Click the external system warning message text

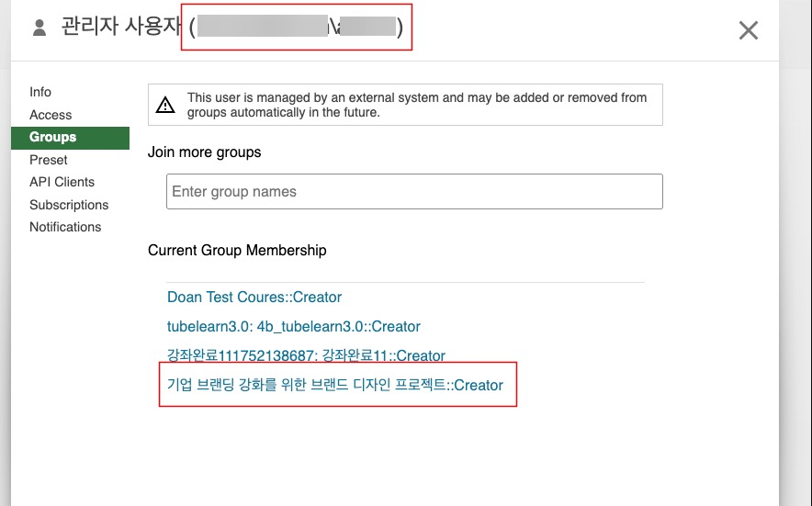click(x=417, y=105)
